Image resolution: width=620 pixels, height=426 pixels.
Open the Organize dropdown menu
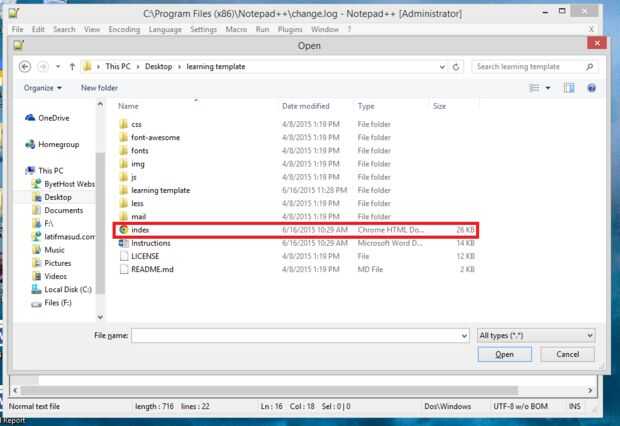pos(43,88)
